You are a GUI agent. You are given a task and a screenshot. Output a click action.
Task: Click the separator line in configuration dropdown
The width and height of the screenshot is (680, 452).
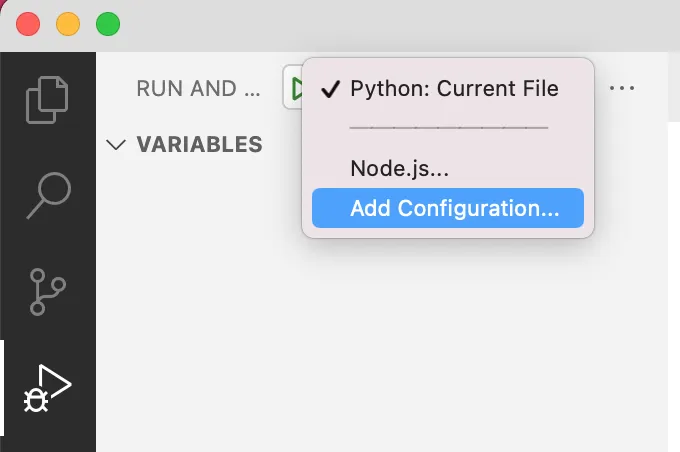coord(448,129)
